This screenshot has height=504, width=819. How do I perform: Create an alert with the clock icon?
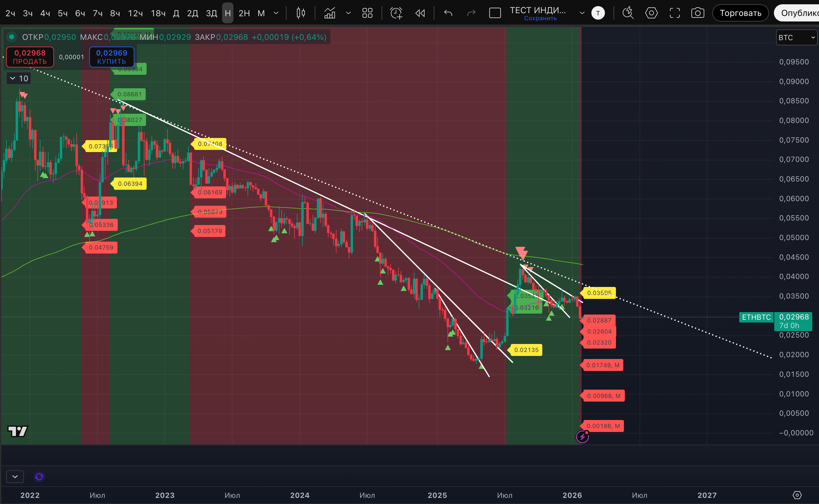coord(396,13)
